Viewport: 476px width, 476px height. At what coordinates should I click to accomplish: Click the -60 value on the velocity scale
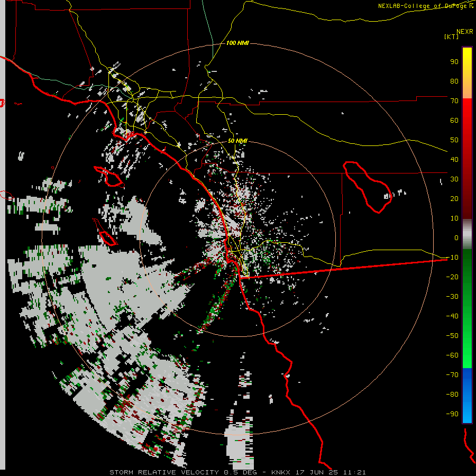(452, 355)
